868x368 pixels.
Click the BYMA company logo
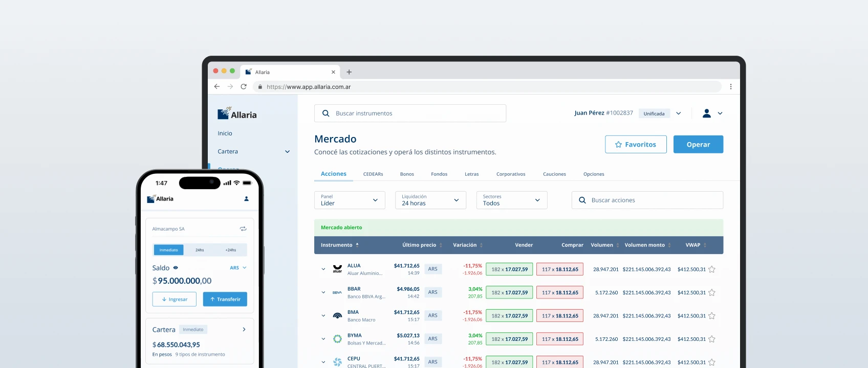337,339
